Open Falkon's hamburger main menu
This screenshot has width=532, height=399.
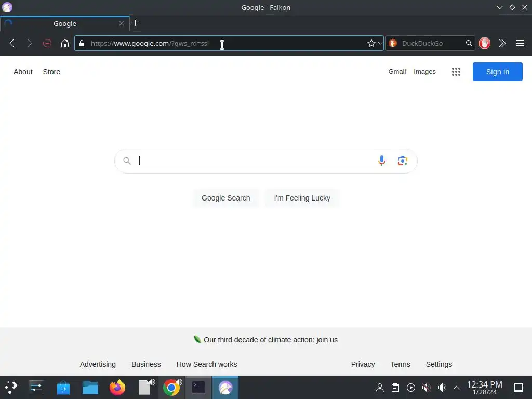coord(520,44)
